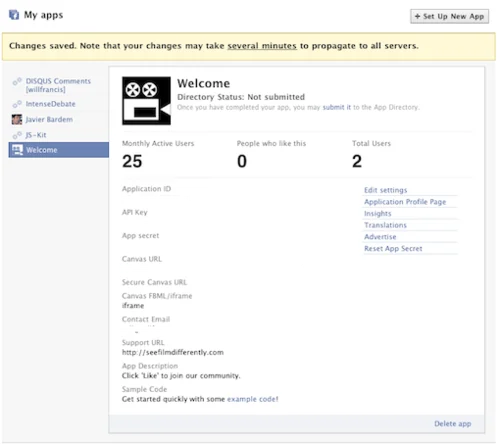Click the Secure Canvas URL label

click(x=154, y=282)
